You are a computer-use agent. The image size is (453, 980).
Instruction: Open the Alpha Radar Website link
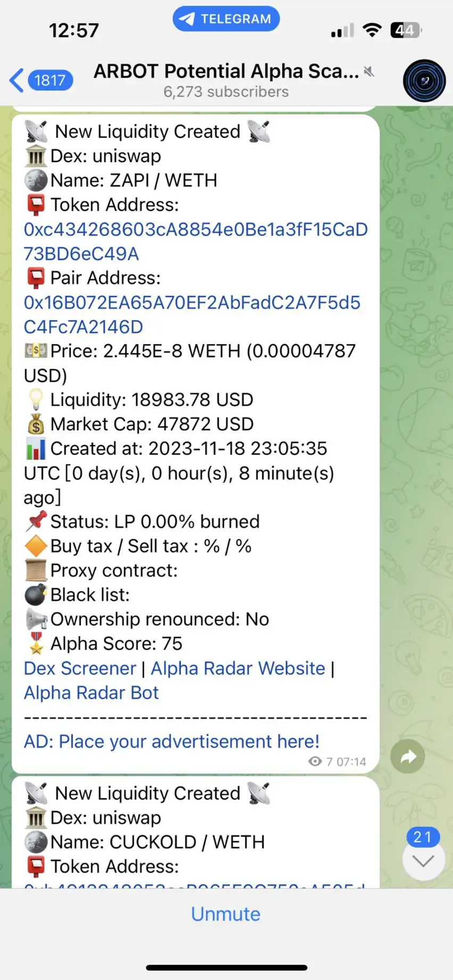click(x=237, y=668)
